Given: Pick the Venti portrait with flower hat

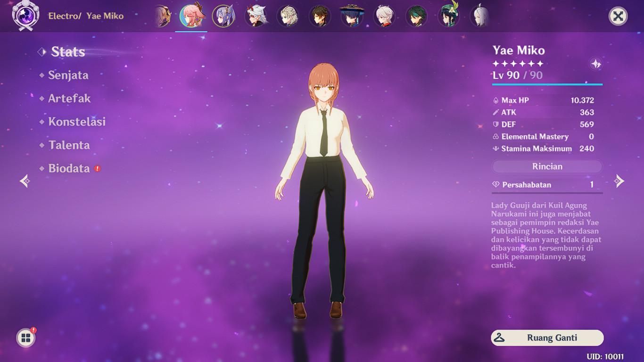Looking at the screenshot, I should [x=448, y=16].
